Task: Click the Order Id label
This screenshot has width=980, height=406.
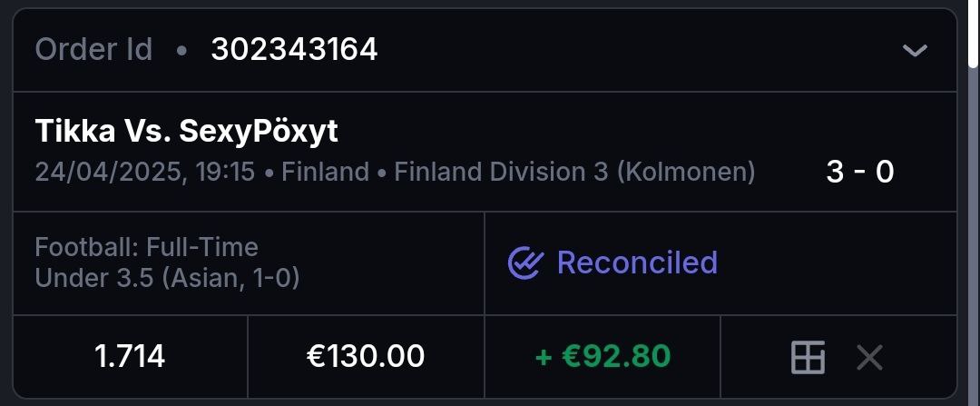Action: (93, 49)
